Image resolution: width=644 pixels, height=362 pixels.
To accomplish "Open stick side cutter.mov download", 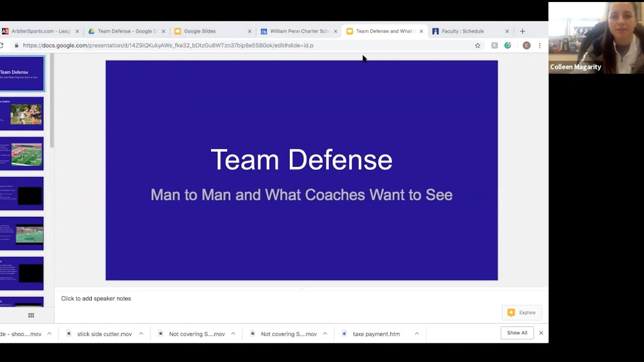I will coord(100,334).
